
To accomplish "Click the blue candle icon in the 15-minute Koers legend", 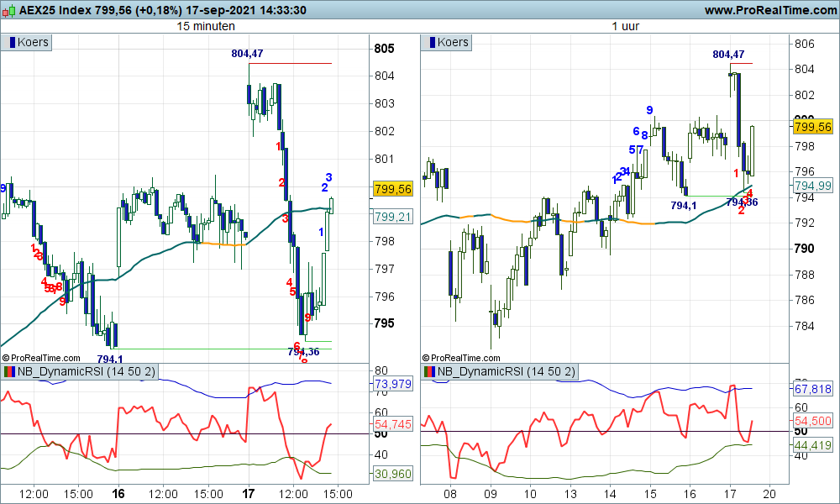I will (x=11, y=42).
